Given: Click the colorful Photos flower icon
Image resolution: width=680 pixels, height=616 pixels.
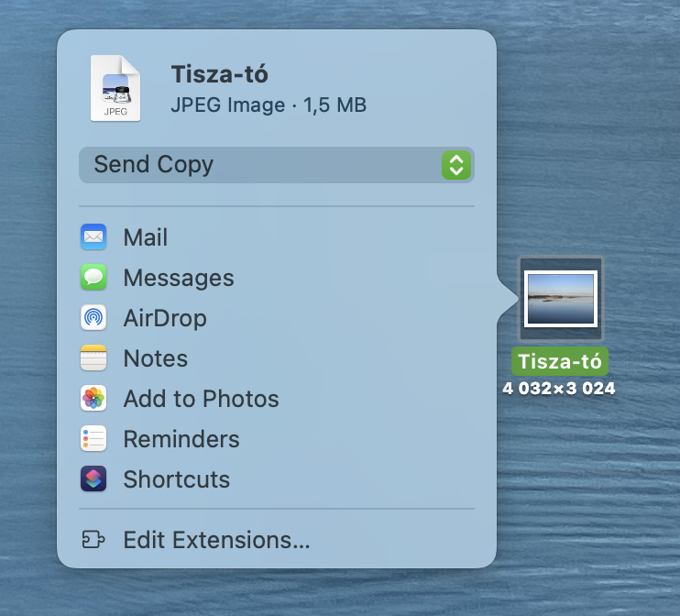Looking at the screenshot, I should coord(93,398).
